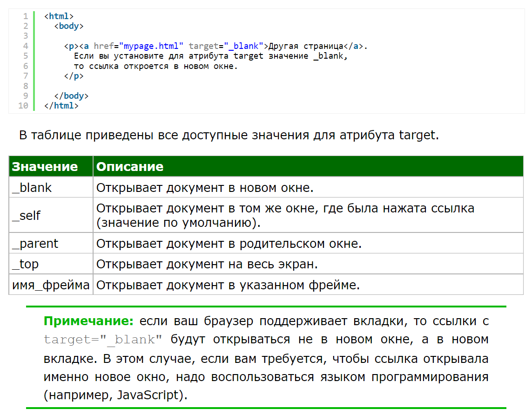Click line number 10 in the code gutter
532x416 pixels.
point(23,106)
